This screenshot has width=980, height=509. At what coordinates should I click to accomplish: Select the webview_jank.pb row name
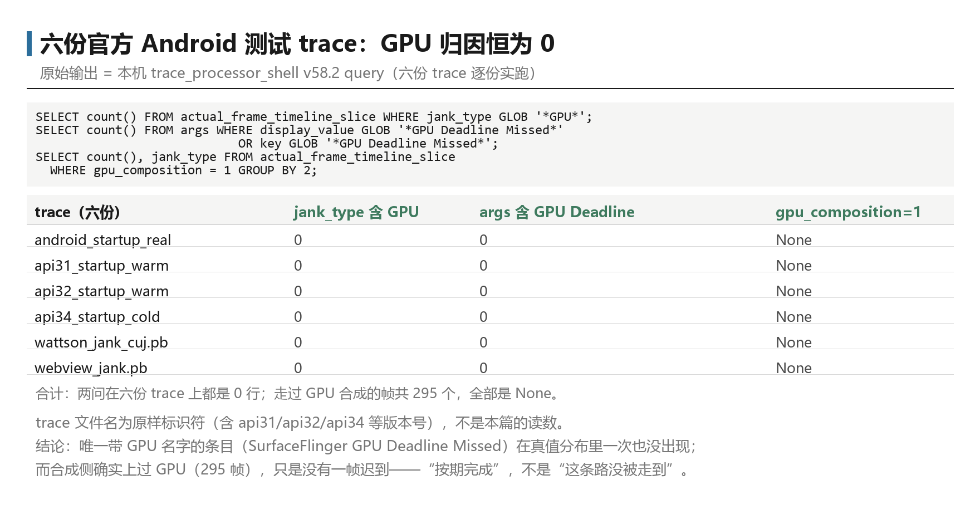coord(91,368)
